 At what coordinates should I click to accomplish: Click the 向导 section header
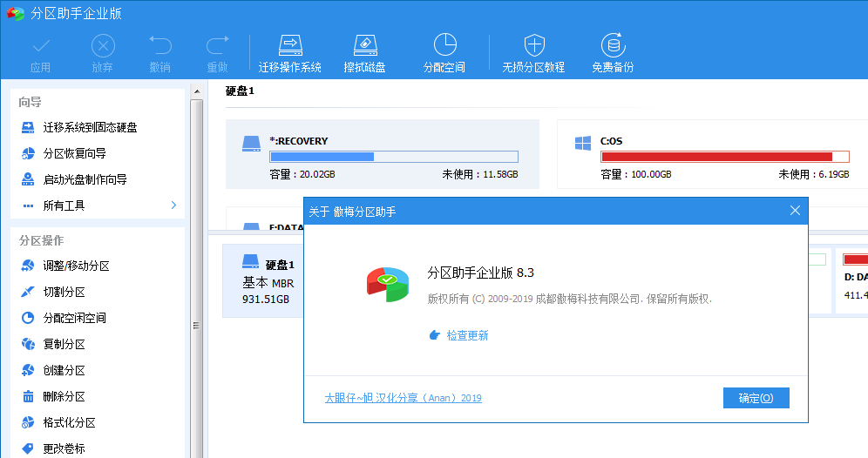point(30,102)
